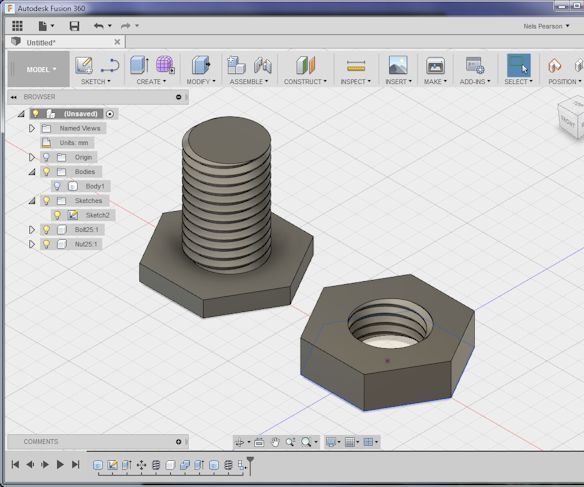Open Grid and Snaps settings icon
Viewport: 584px width, 487px height.
coord(350,442)
